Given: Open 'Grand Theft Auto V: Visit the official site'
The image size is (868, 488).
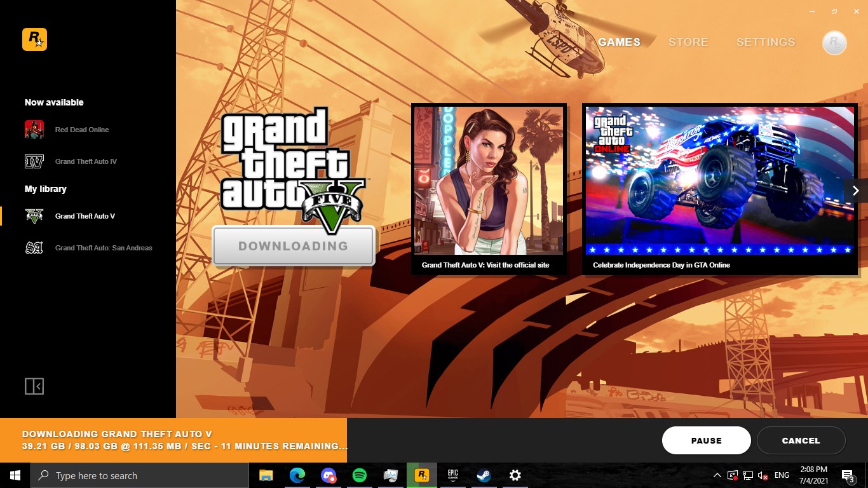Looking at the screenshot, I should point(489,189).
